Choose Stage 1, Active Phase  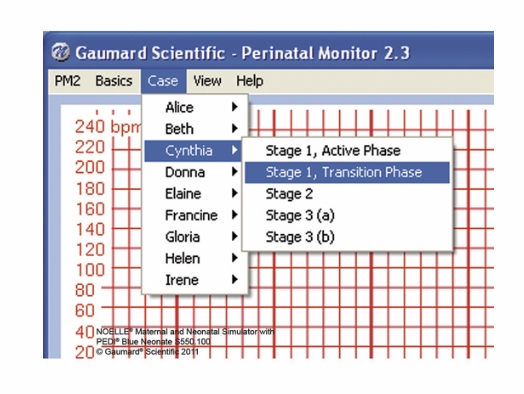point(347,151)
